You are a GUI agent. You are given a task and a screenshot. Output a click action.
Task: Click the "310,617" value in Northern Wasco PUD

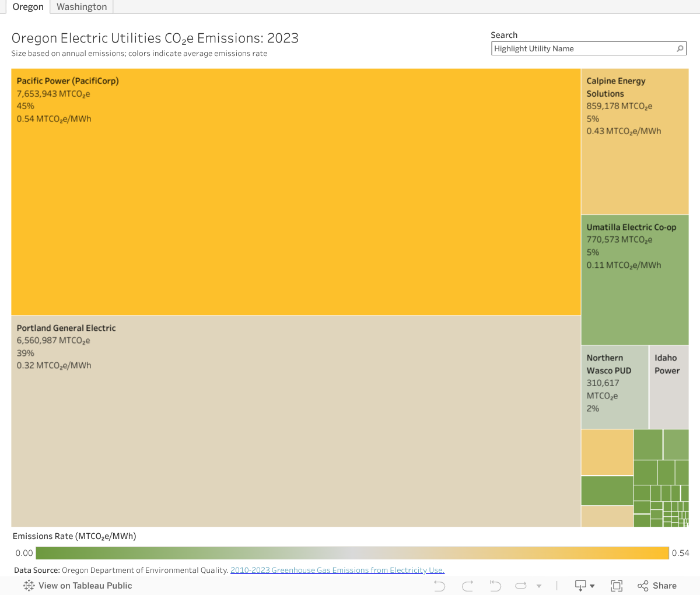603,383
